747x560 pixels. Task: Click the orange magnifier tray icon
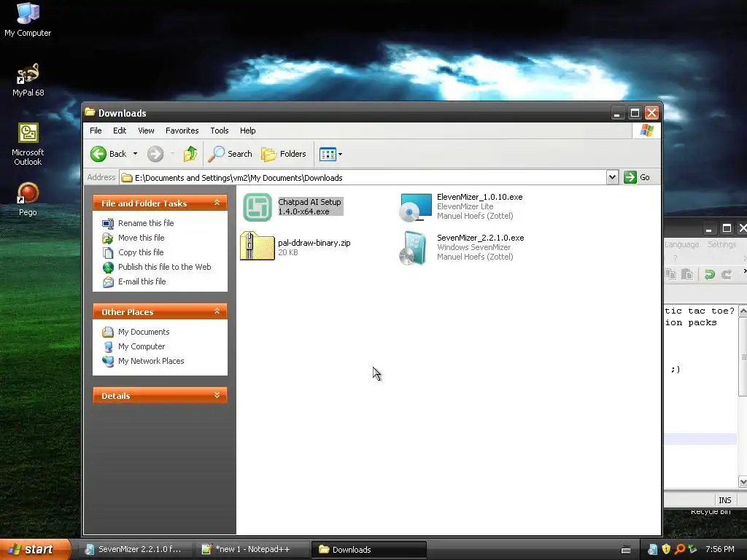click(680, 549)
